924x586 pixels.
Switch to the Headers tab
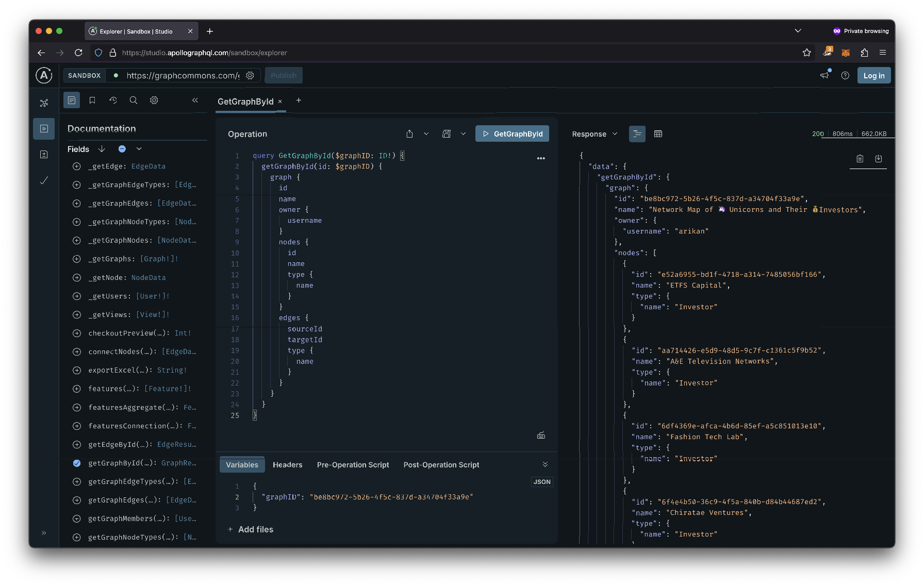287,465
